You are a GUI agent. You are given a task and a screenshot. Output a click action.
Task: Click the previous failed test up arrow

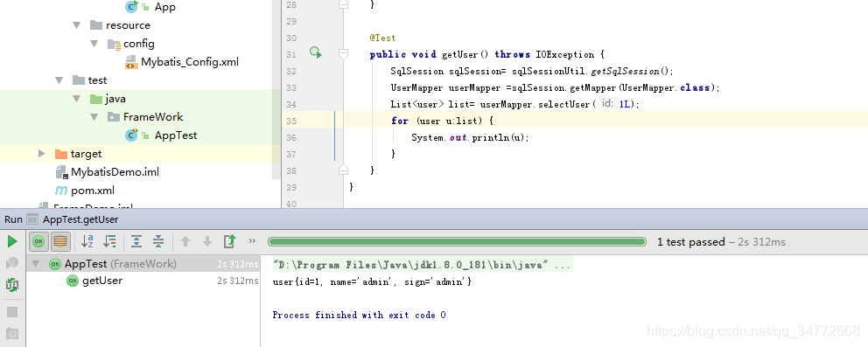(x=185, y=241)
